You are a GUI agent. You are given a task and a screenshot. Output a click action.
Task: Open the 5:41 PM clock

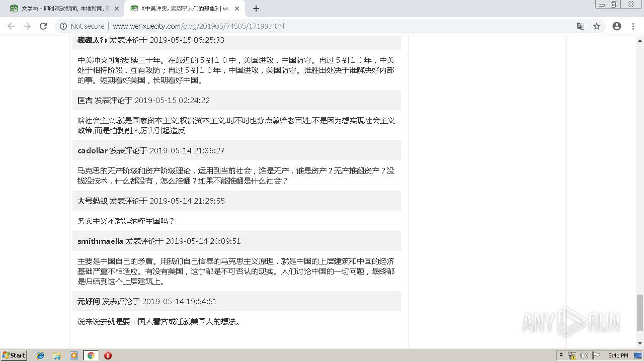[618, 355]
